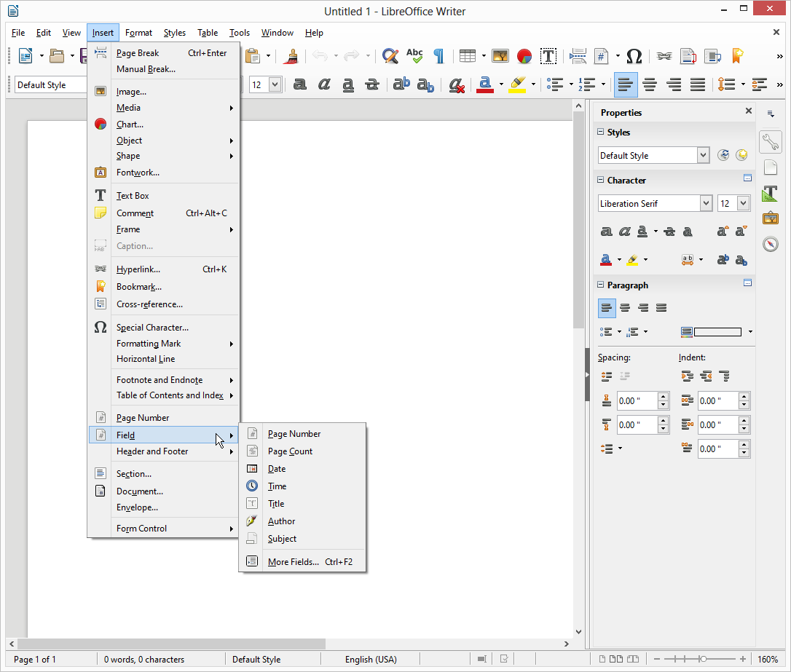Click Hyperlink entry in Insert menu
The width and height of the screenshot is (791, 672).
click(x=163, y=269)
